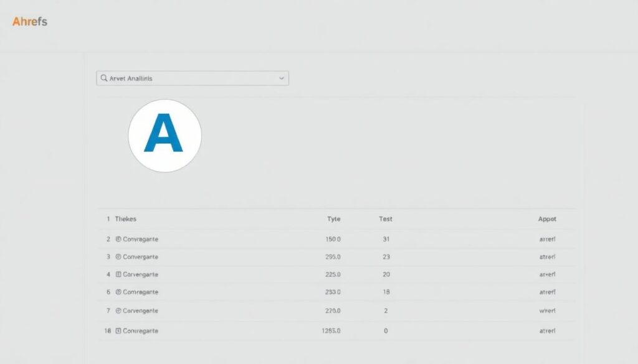Click the 220.0 value

coord(333,310)
